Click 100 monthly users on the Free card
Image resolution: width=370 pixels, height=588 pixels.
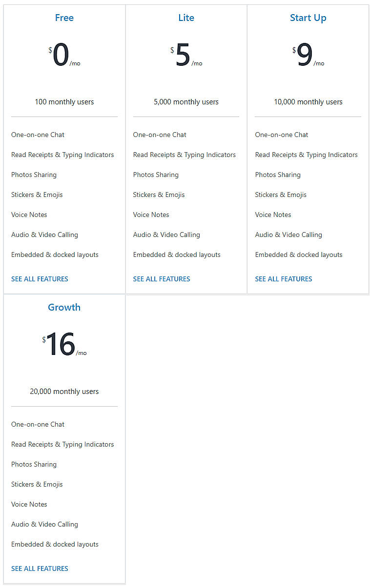tap(64, 102)
